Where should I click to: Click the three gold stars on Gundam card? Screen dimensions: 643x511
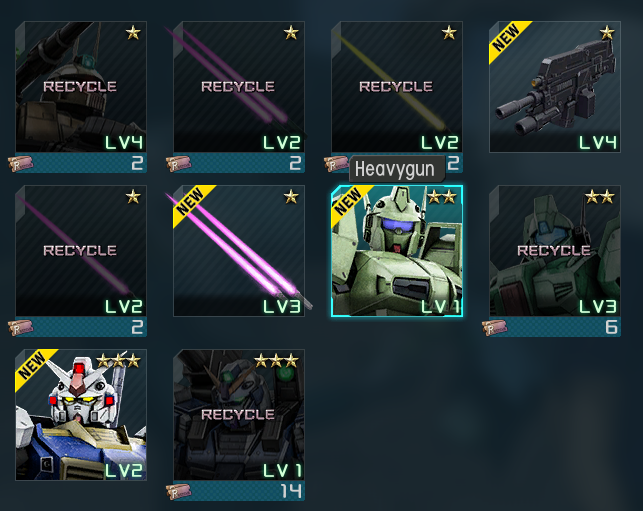pos(118,361)
